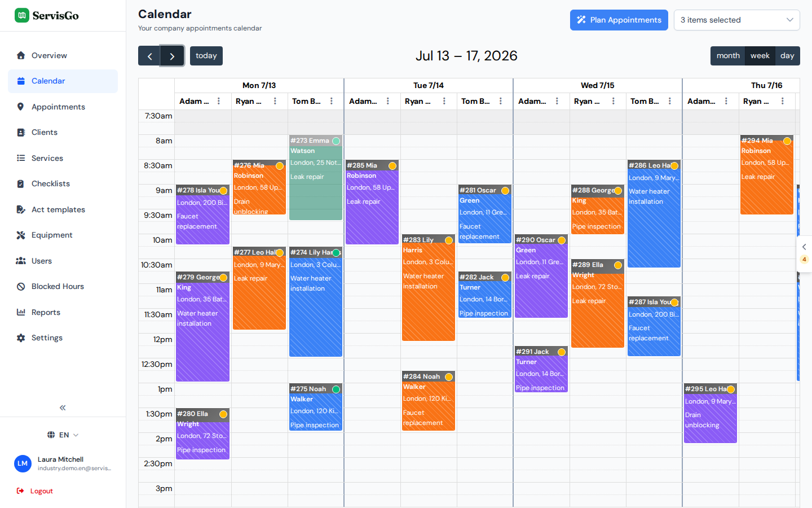This screenshot has width=812, height=508.
Task: Go to previous week arrow
Action: coord(149,56)
